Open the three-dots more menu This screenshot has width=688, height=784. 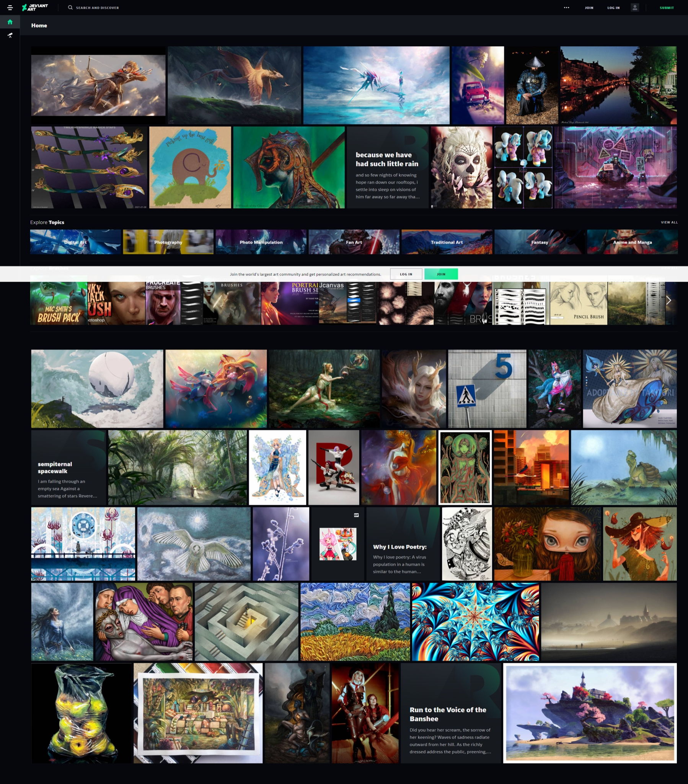pos(566,8)
